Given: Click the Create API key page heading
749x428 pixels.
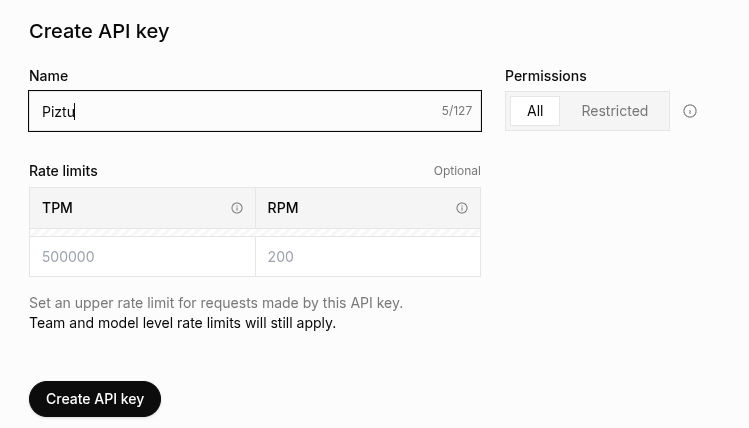Looking at the screenshot, I should tap(99, 31).
